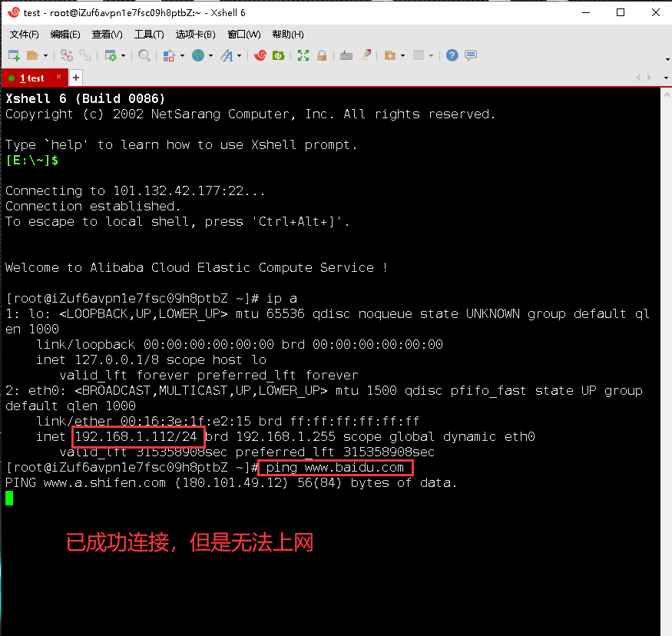672x636 pixels.
Task: Click the terminal scrollbar up arrow
Action: 667,94
